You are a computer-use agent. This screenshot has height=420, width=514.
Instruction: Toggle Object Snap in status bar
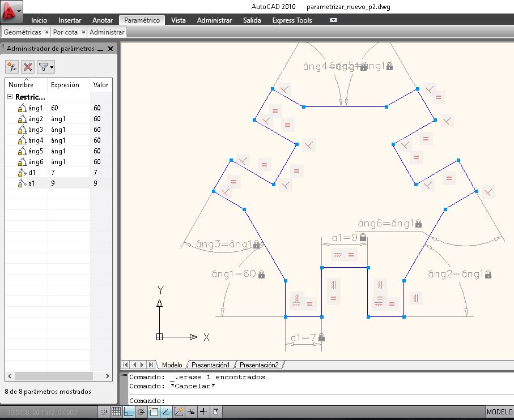click(153, 412)
